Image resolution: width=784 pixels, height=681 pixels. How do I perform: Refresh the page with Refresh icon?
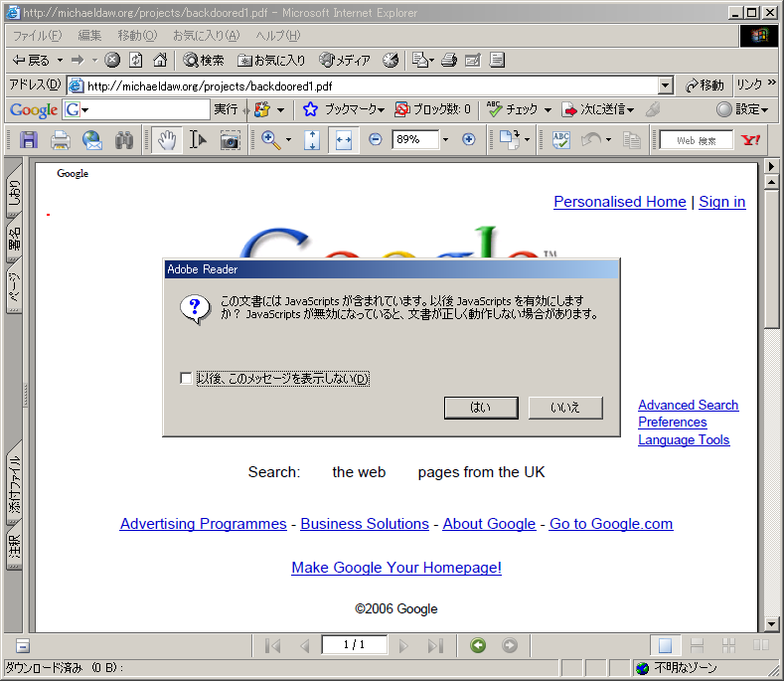[136, 60]
